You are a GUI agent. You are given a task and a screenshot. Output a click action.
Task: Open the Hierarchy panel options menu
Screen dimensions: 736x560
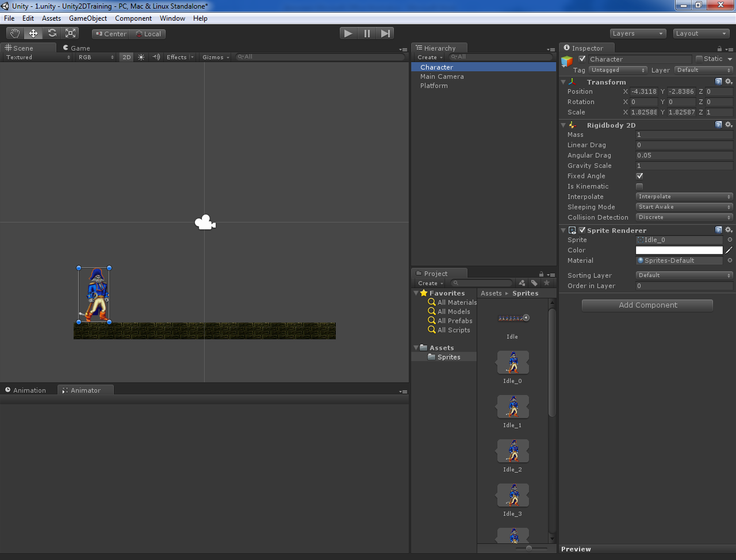point(551,49)
